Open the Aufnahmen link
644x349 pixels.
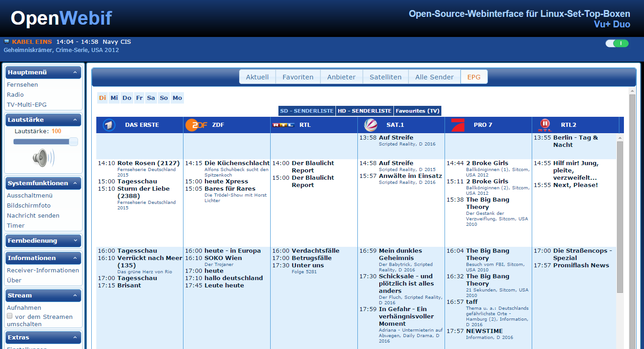click(24, 308)
